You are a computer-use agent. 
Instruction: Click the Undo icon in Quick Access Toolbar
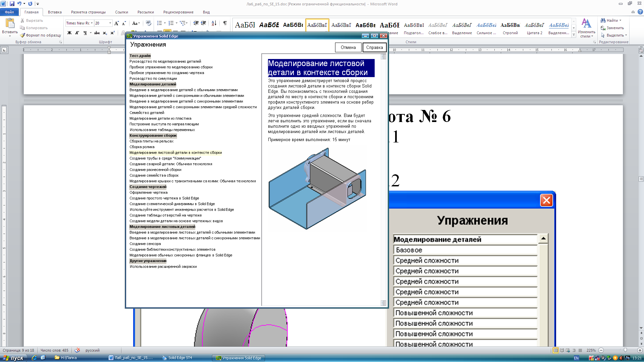point(19,4)
